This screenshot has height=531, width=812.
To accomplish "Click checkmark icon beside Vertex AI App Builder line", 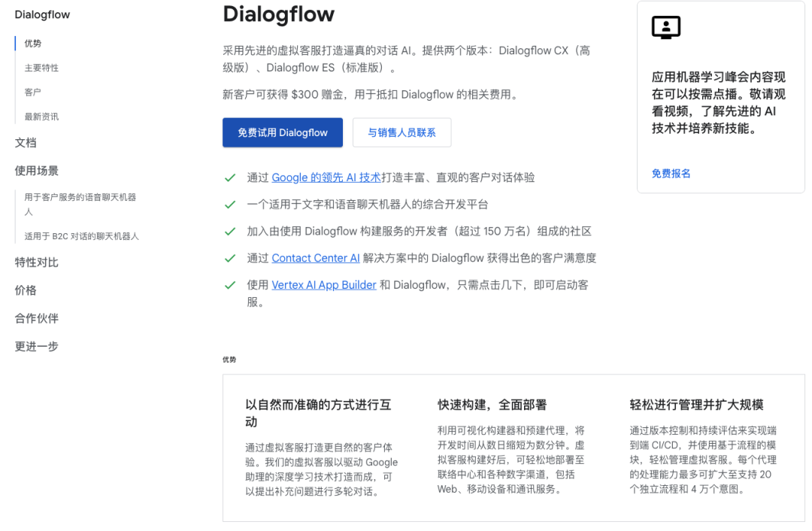I will 230,286.
